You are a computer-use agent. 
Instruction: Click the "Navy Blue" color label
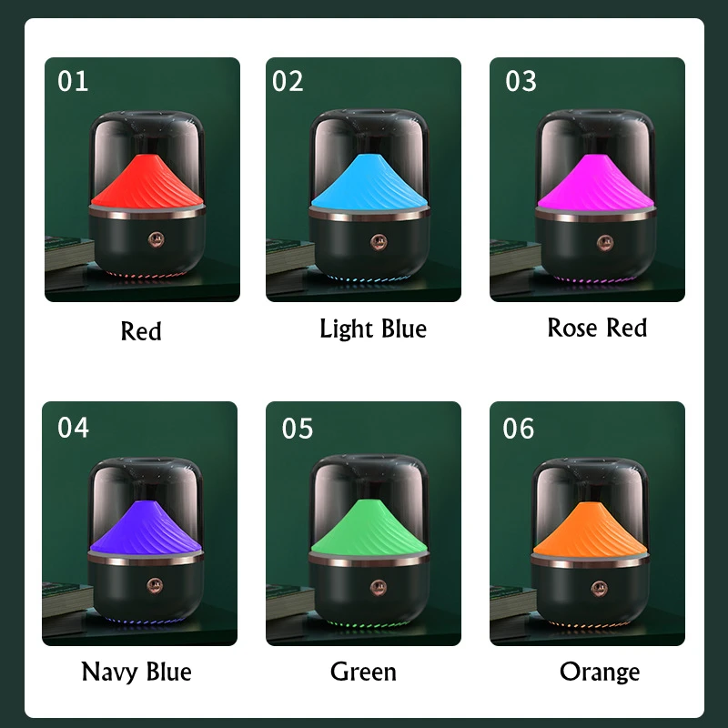(x=136, y=672)
